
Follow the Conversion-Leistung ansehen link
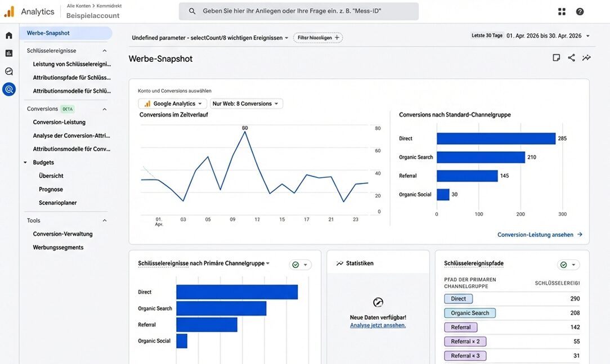pyautogui.click(x=539, y=235)
